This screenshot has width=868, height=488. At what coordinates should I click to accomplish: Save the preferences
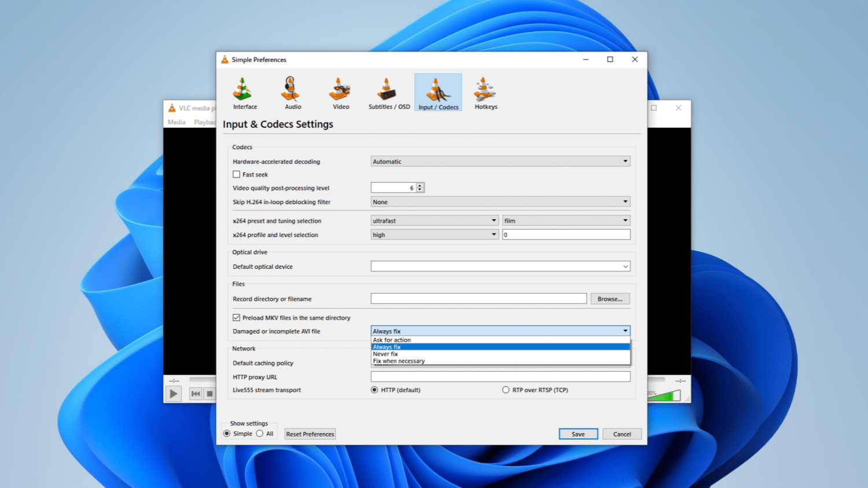[x=578, y=434]
